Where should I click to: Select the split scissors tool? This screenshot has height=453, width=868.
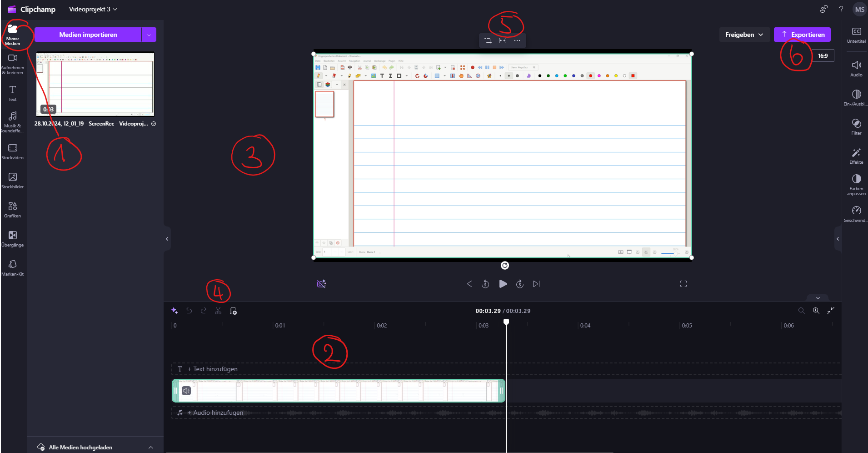218,311
